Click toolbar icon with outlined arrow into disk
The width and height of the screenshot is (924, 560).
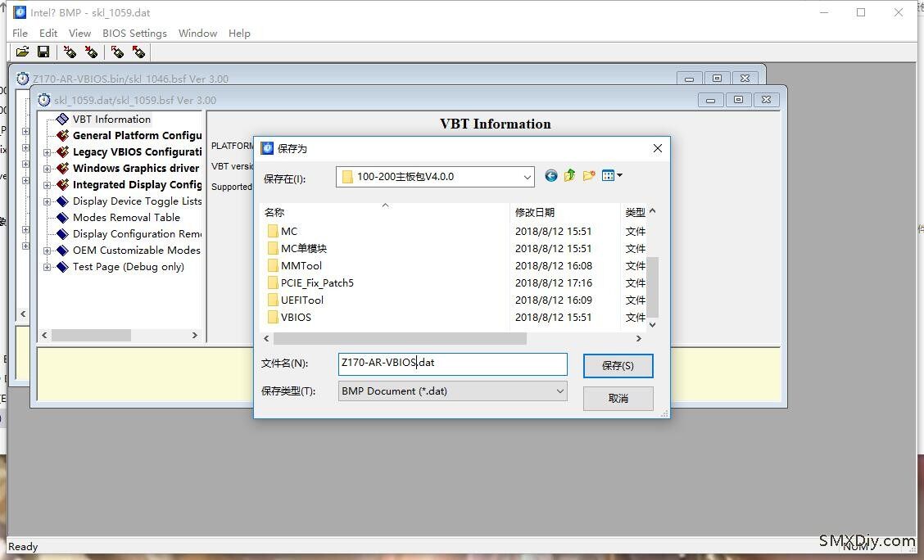pyautogui.click(x=70, y=52)
